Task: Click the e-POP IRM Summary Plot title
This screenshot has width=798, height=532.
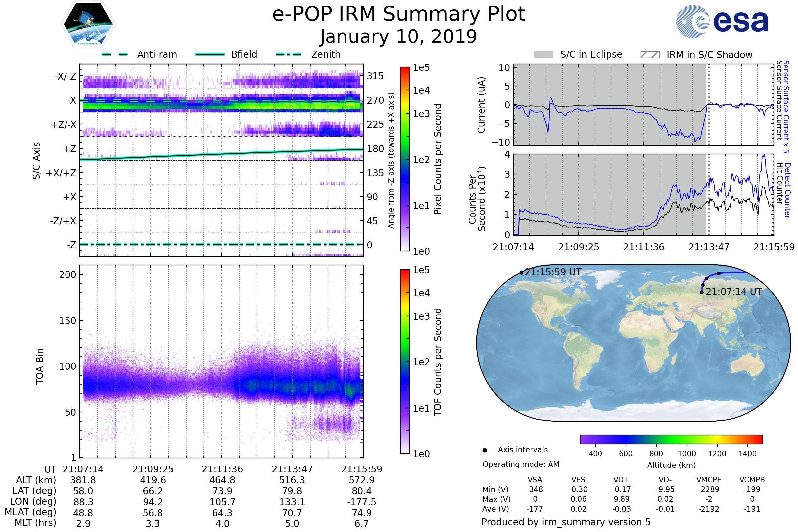Action: (399, 14)
